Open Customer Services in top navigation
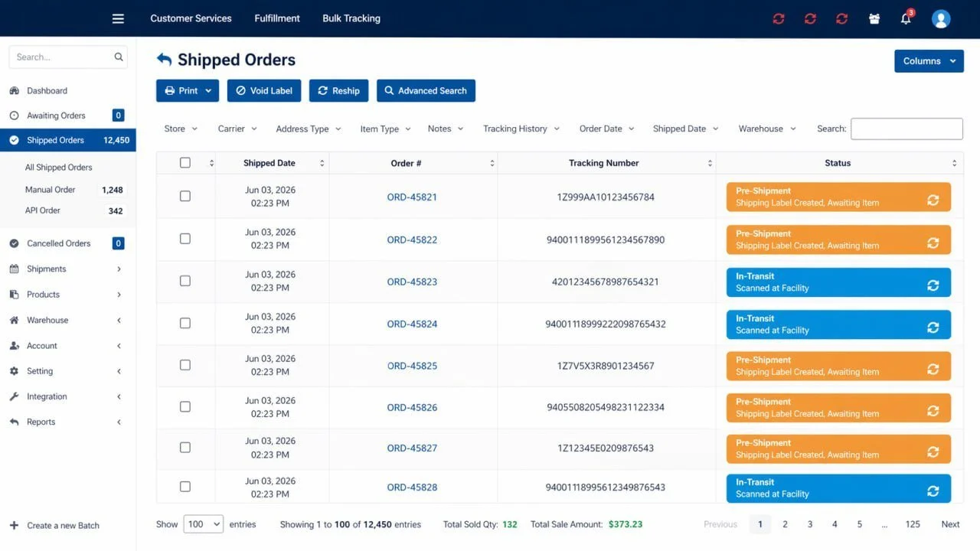Viewport: 980px width, 551px height. click(x=191, y=18)
